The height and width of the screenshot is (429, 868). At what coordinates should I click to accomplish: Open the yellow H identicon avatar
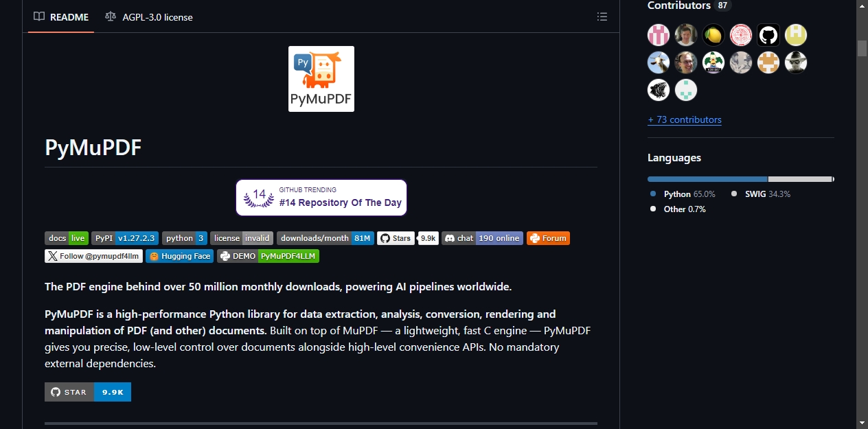coord(796,35)
